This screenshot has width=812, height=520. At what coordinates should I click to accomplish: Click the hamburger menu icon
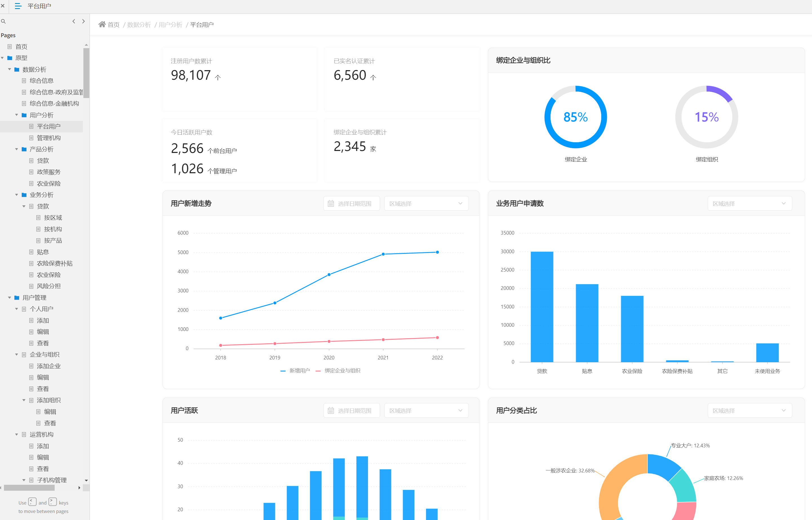[x=18, y=6]
